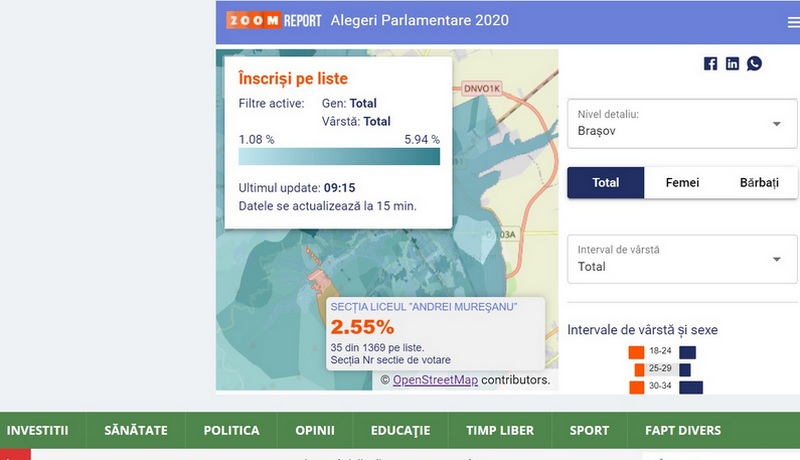This screenshot has height=460, width=800.
Task: Navigate to the EDUCAȚIE section
Action: [400, 430]
